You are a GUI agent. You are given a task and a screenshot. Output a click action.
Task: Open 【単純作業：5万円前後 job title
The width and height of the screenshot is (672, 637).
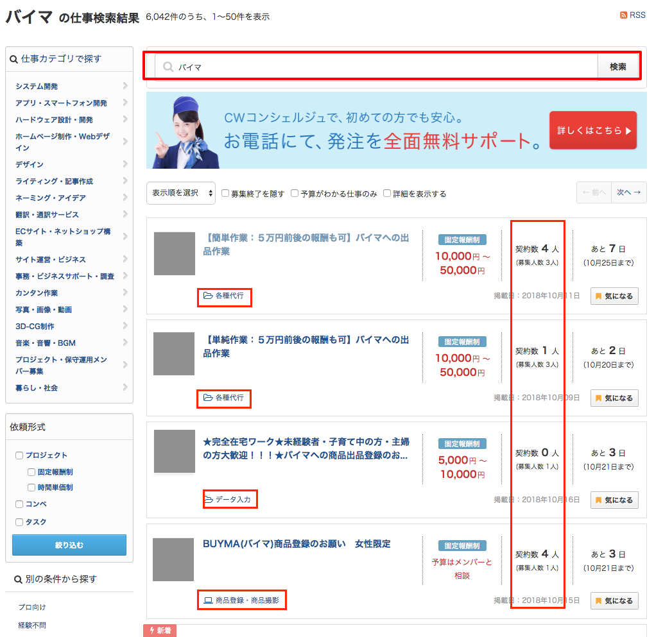[x=306, y=346]
